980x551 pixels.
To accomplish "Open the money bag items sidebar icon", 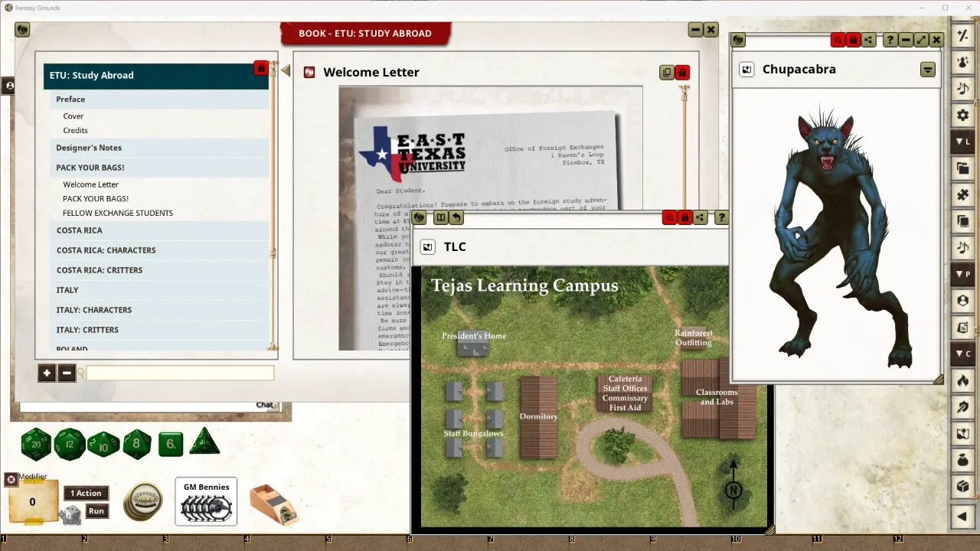I will click(962, 460).
